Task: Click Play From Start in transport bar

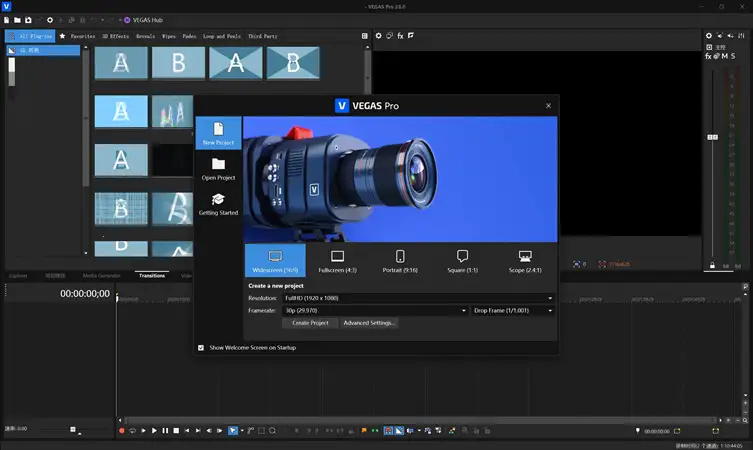Action: (x=143, y=431)
